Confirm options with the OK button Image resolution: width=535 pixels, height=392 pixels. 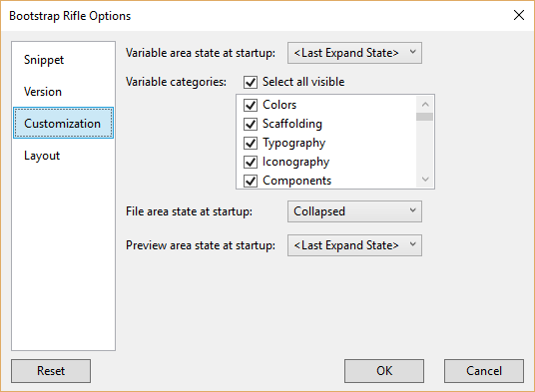[x=384, y=370]
